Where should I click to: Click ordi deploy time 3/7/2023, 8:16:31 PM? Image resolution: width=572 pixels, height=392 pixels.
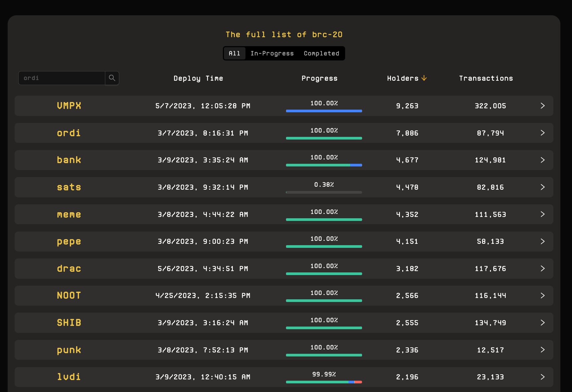pos(203,133)
